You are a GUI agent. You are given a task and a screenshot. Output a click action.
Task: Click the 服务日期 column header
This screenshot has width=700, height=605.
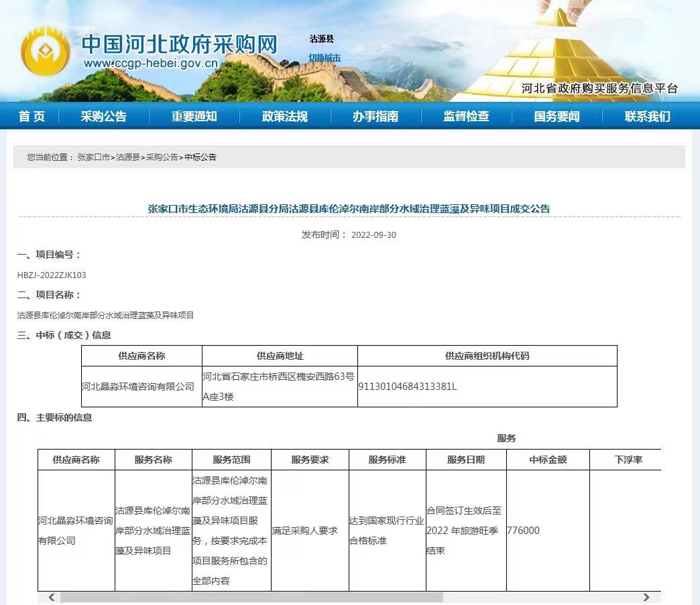465,460
